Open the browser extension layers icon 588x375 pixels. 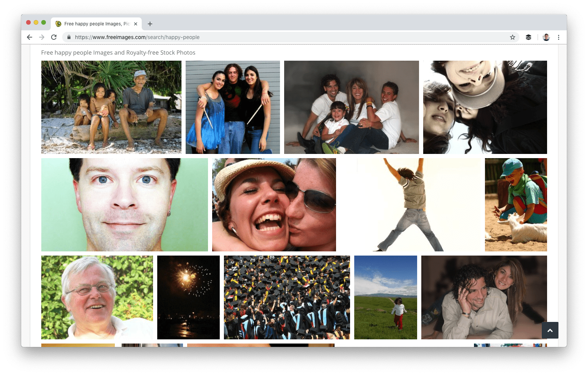pyautogui.click(x=529, y=37)
